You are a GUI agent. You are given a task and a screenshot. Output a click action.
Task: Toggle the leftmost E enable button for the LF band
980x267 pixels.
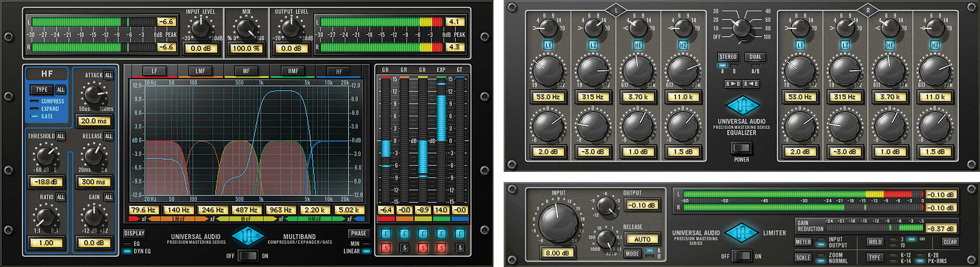pyautogui.click(x=385, y=234)
